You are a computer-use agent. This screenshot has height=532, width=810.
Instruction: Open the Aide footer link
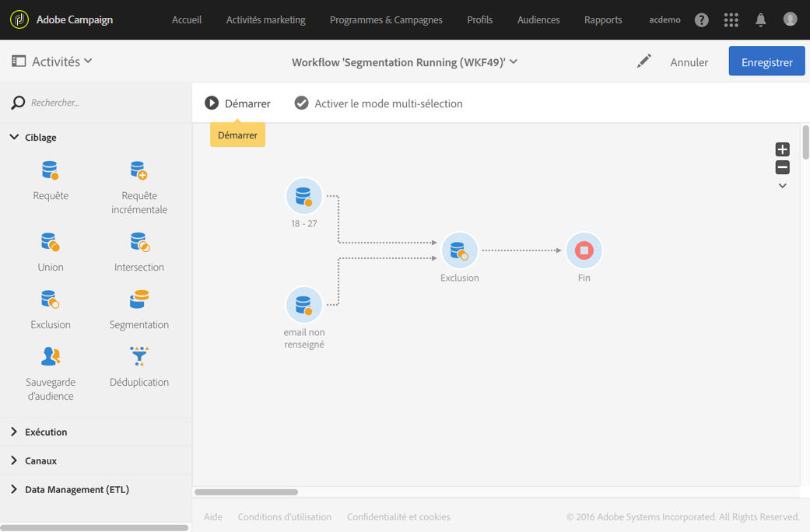pyautogui.click(x=213, y=516)
